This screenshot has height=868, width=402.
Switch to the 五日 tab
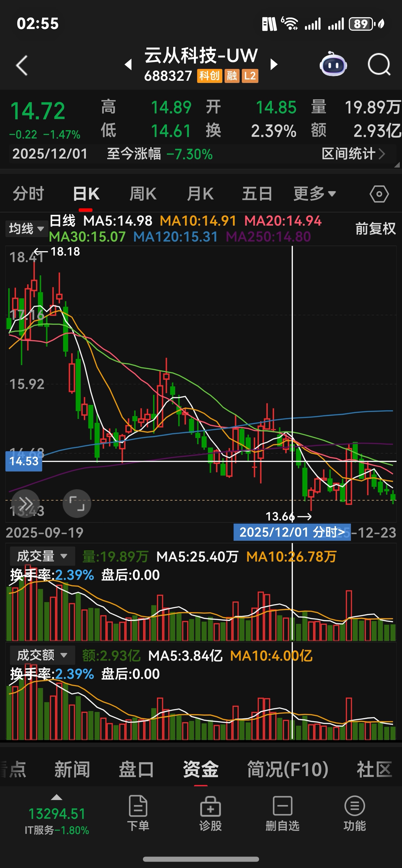pyautogui.click(x=257, y=194)
